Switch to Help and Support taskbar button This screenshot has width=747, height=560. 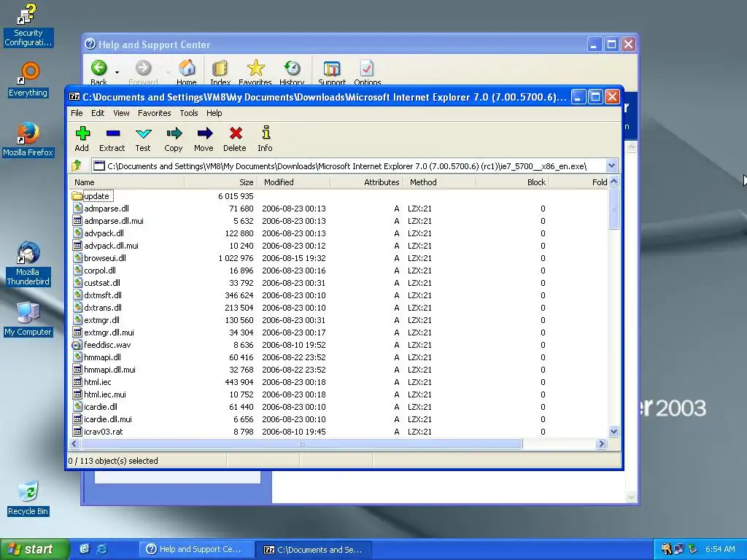(196, 549)
